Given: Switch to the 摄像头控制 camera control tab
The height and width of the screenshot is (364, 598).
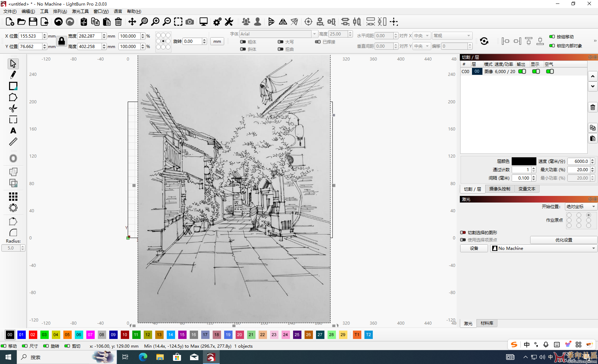Looking at the screenshot, I should [500, 189].
